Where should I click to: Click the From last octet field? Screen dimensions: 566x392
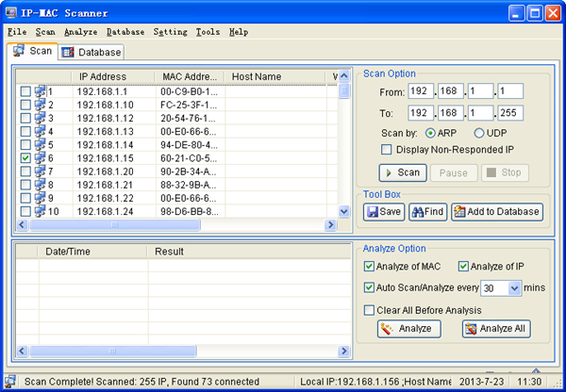pos(510,91)
